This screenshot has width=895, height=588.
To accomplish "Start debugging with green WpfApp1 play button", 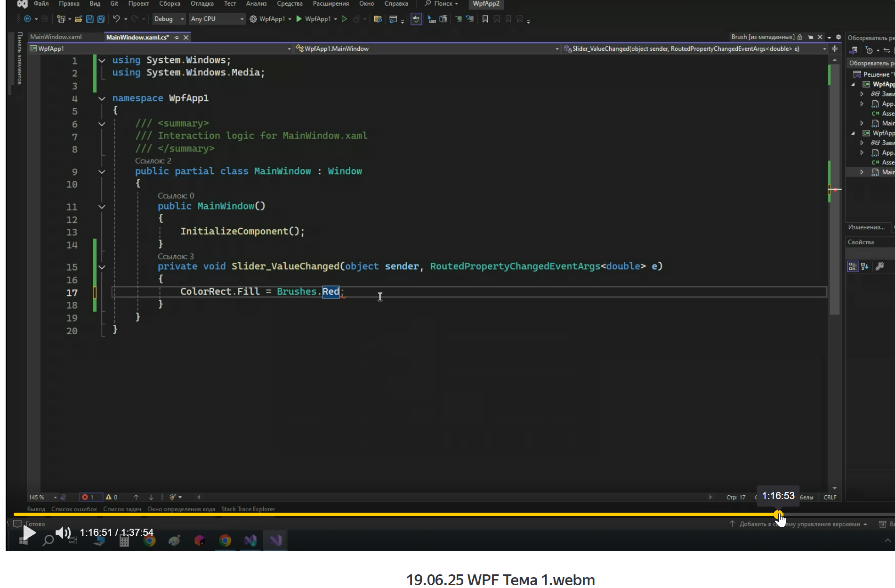I will (x=298, y=19).
